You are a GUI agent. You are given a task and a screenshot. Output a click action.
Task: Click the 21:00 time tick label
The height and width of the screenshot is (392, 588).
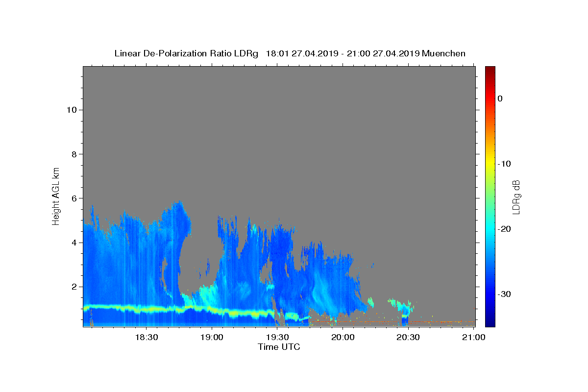click(x=473, y=337)
